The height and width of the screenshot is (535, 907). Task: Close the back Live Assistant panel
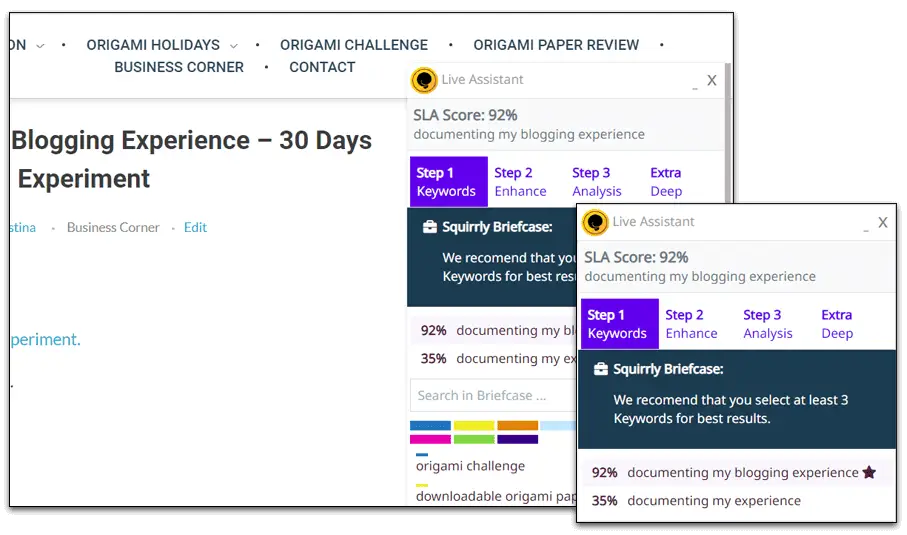711,80
